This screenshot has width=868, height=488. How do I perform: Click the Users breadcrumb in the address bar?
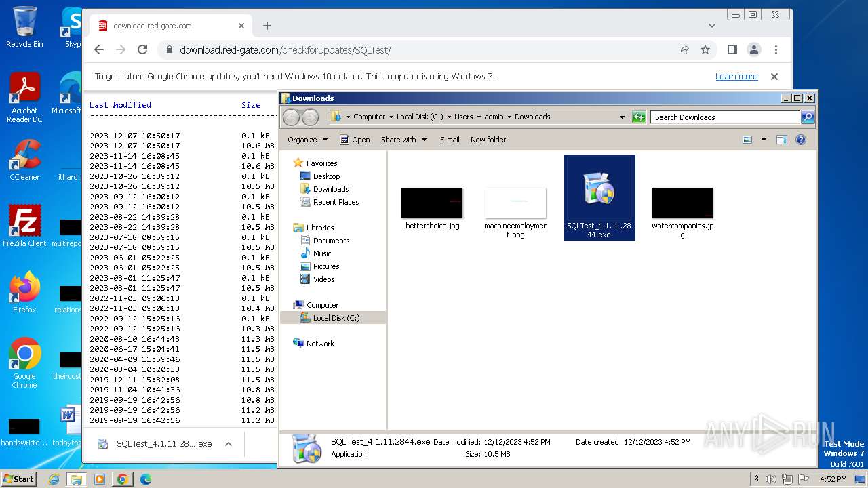click(463, 117)
